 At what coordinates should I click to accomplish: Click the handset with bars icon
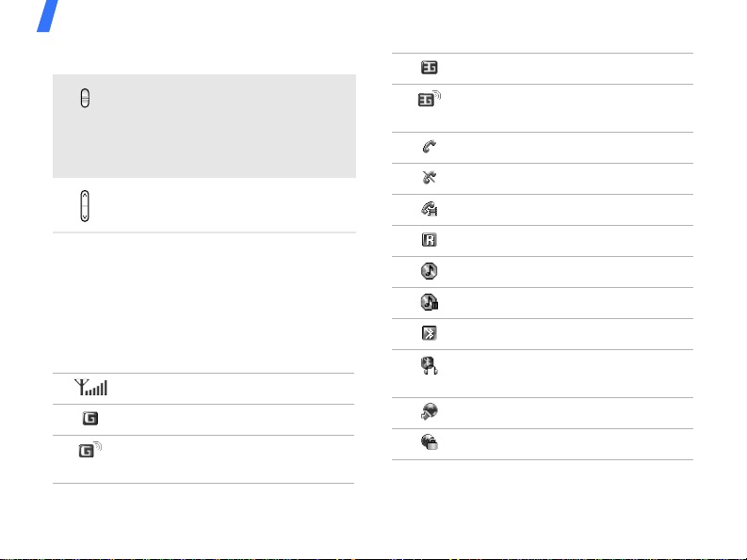click(430, 209)
